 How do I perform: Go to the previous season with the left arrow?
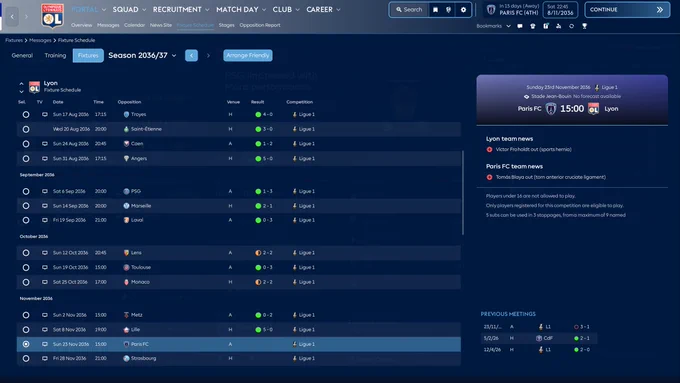[191, 56]
